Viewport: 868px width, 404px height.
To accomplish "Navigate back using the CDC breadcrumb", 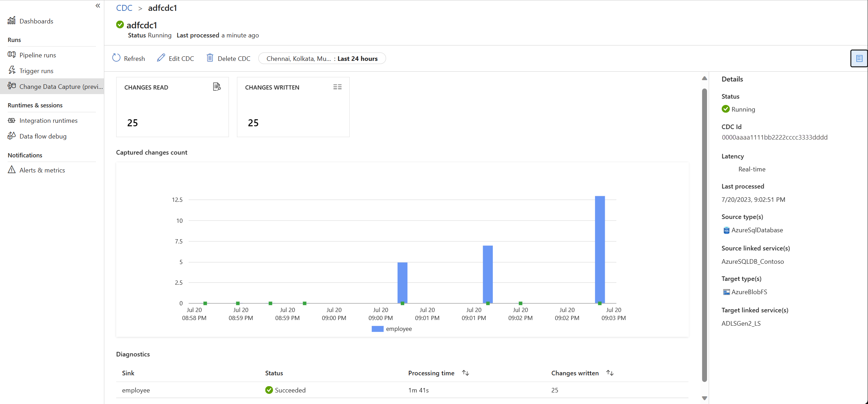I will click(124, 8).
